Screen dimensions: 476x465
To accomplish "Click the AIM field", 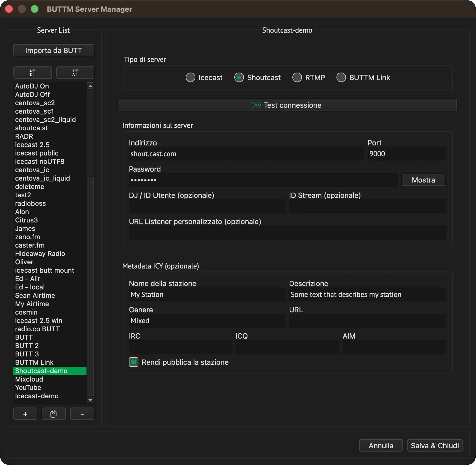I will pos(394,347).
